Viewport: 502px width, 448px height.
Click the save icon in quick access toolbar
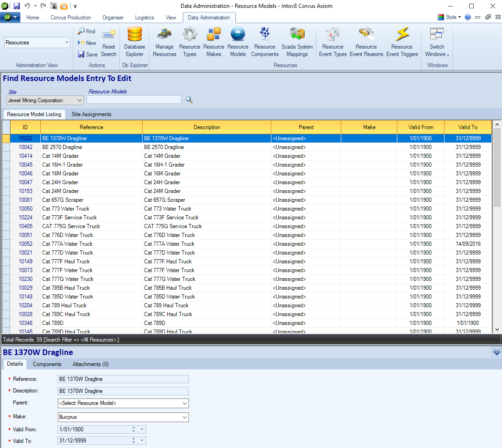[x=16, y=6]
